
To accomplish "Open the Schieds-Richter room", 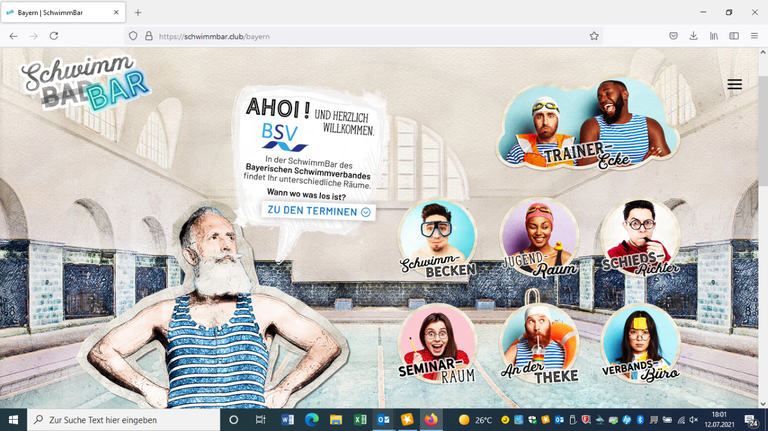I will [x=640, y=238].
